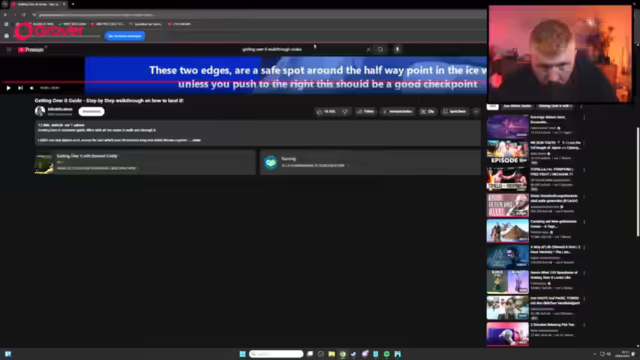The image size is (640, 360).
Task: Open the 'GEGEN UNS' recommended video thumbnail
Action: (x=508, y=205)
